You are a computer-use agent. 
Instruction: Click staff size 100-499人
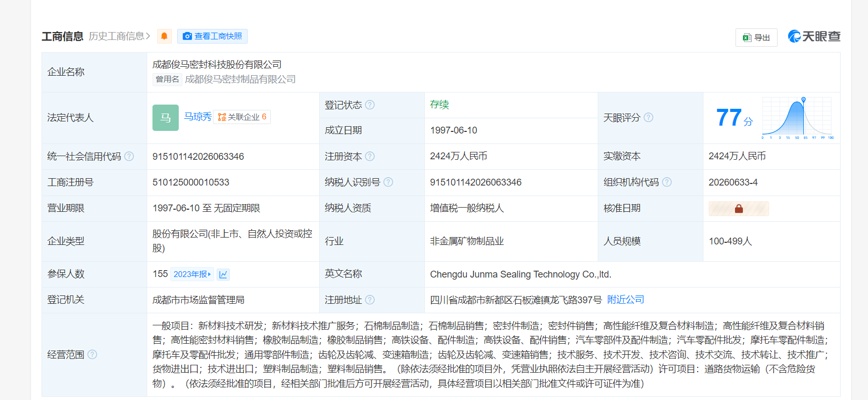(730, 241)
